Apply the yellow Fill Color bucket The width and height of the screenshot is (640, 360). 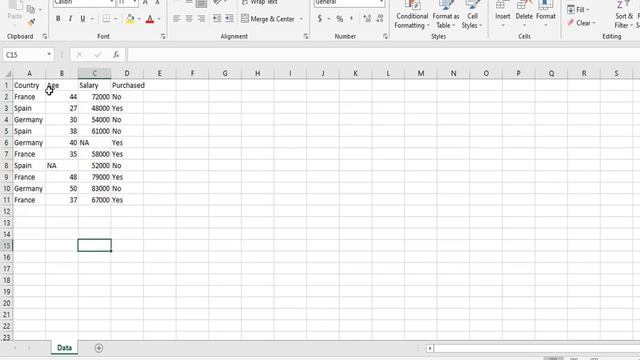coord(130,19)
